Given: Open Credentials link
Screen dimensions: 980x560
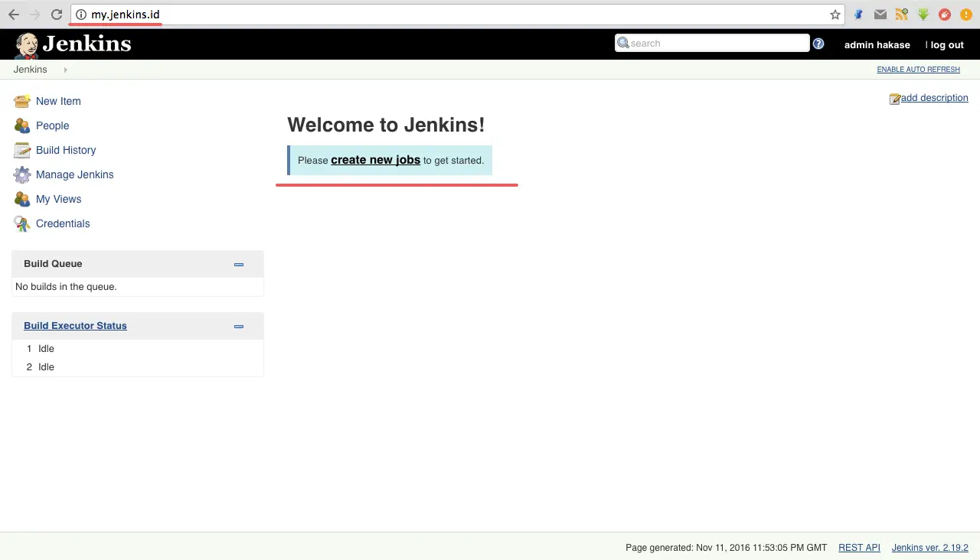Looking at the screenshot, I should tap(63, 223).
